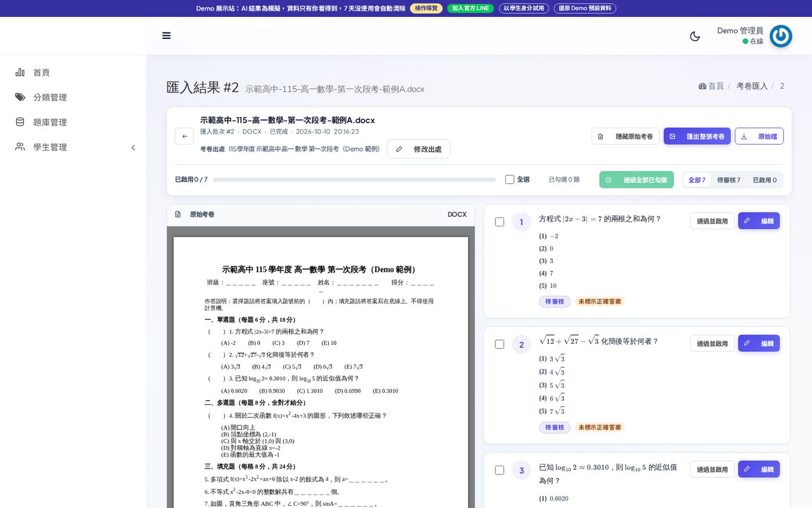The height and width of the screenshot is (508, 812).
Task: Click the 已勾選 0 題 counter text
Action: (x=564, y=180)
